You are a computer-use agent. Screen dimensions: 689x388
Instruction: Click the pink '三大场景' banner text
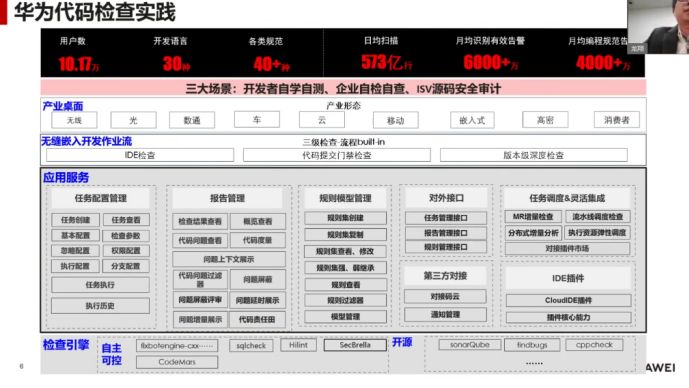pyautogui.click(x=343, y=89)
